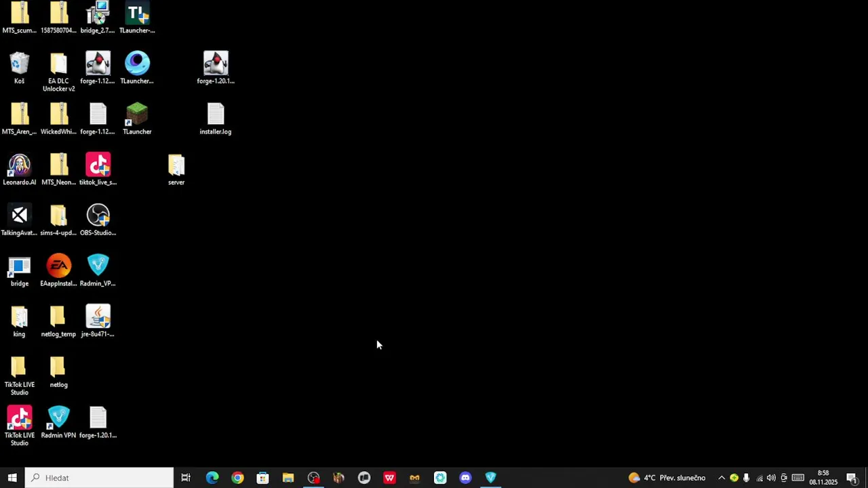
Task: Select the netlog_temp folder icon
Action: (x=59, y=317)
